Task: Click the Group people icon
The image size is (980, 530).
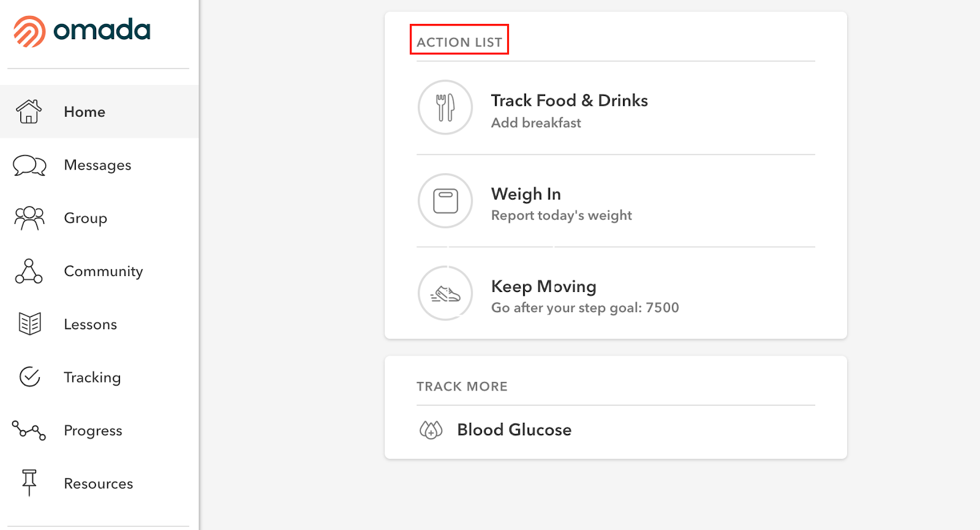Action: pos(29,218)
